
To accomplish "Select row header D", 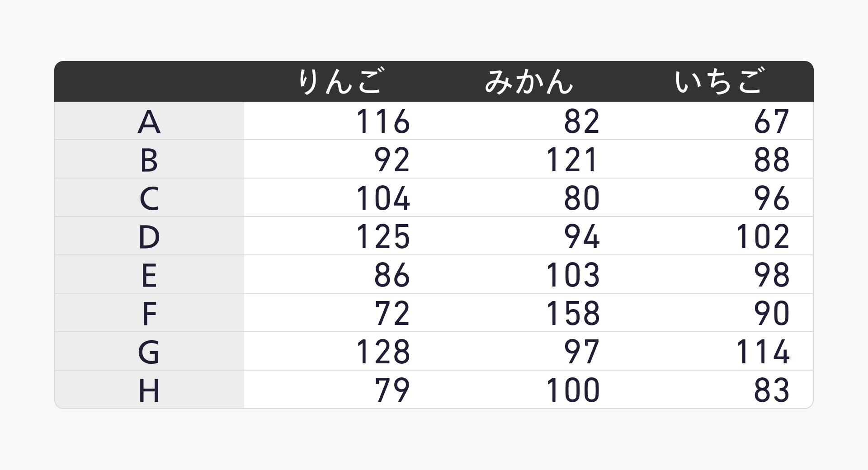I will pyautogui.click(x=149, y=236).
